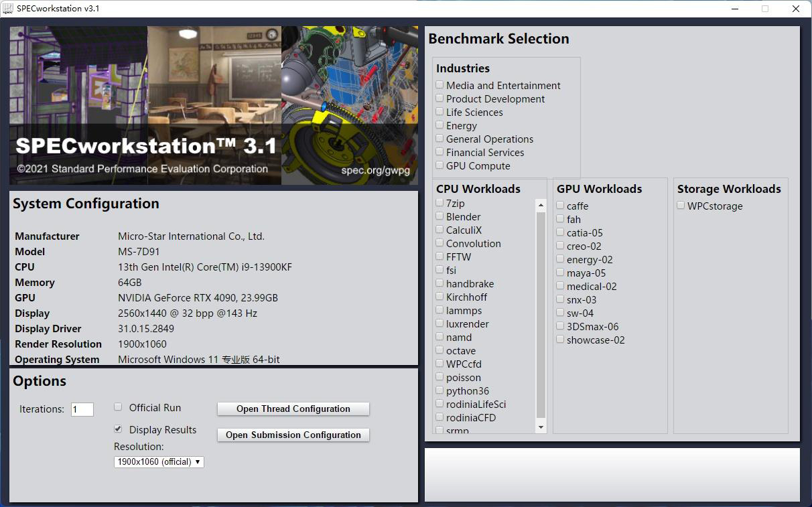Click the Memory value 64GB
812x507 pixels.
point(130,282)
